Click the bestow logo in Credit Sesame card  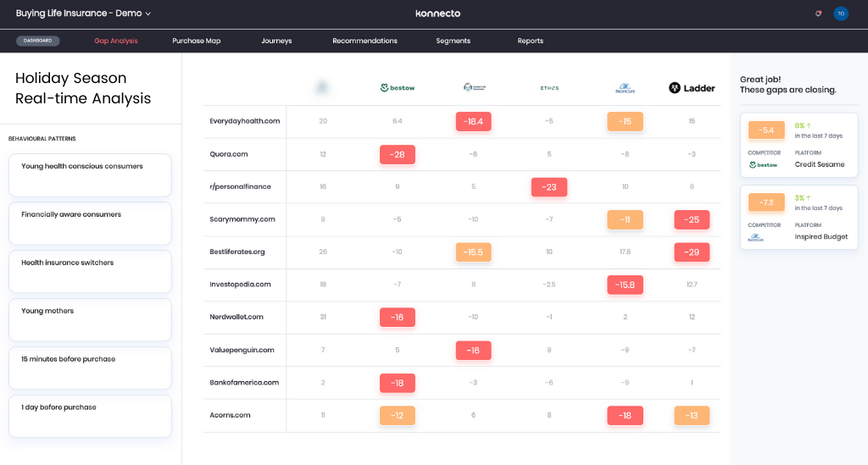coord(763,165)
